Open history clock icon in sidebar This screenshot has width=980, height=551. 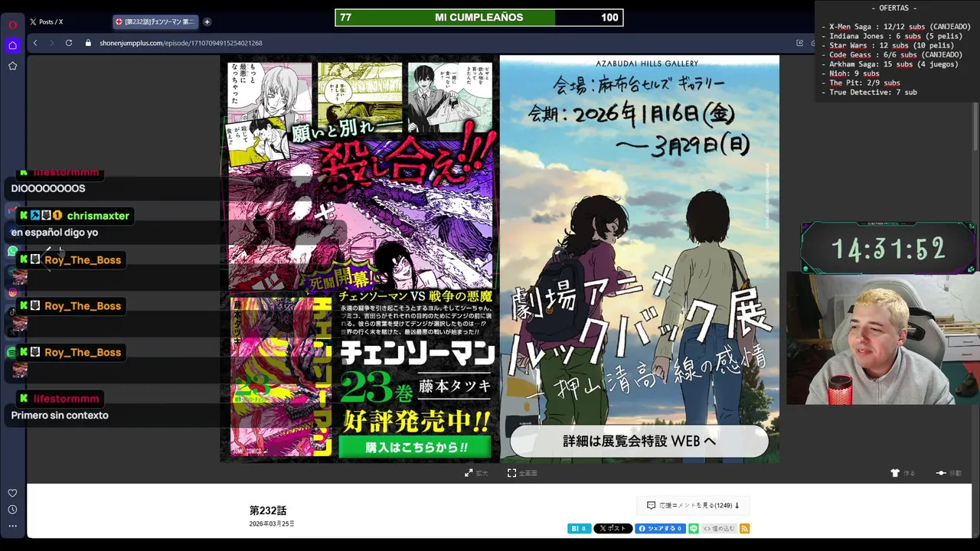point(12,510)
